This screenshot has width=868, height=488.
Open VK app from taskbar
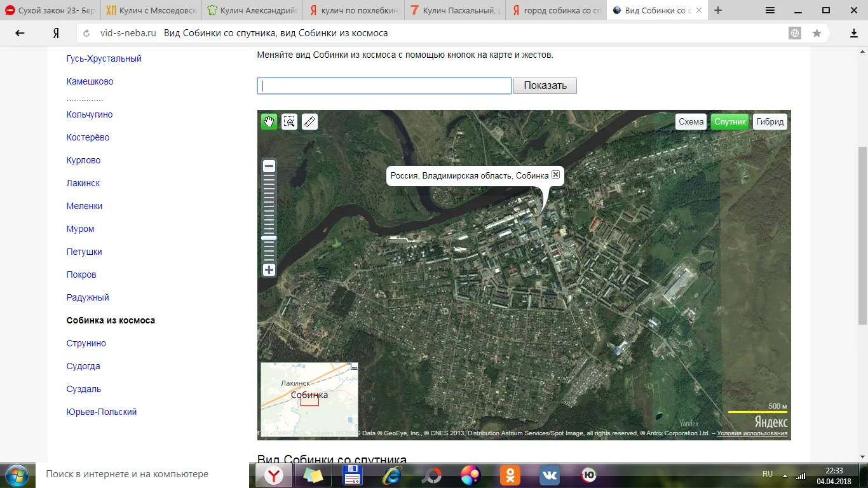click(x=549, y=475)
